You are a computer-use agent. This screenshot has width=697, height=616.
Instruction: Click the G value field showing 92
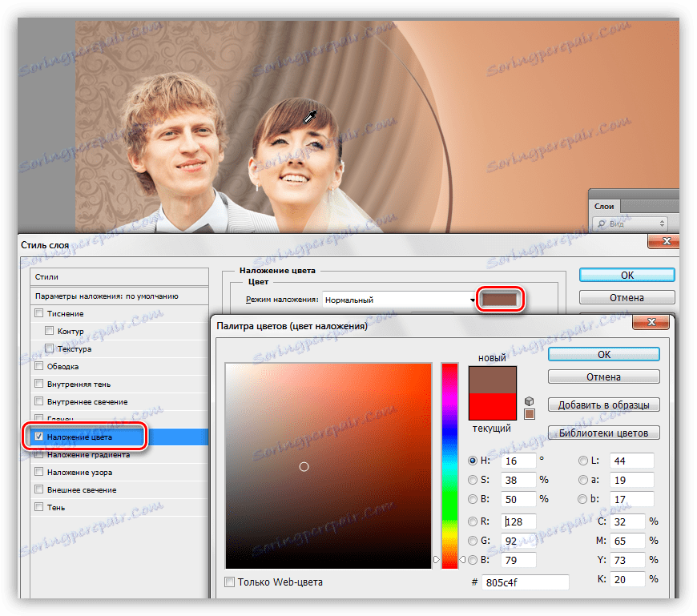point(518,541)
